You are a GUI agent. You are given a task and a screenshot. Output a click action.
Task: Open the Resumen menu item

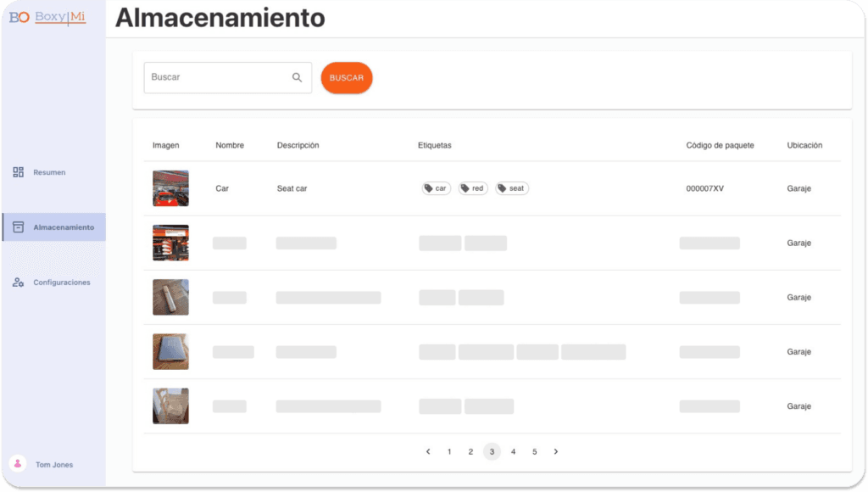(x=49, y=172)
